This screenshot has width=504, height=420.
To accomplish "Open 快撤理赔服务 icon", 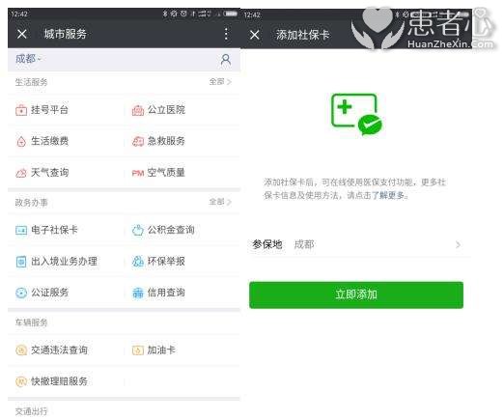I will tap(21, 381).
